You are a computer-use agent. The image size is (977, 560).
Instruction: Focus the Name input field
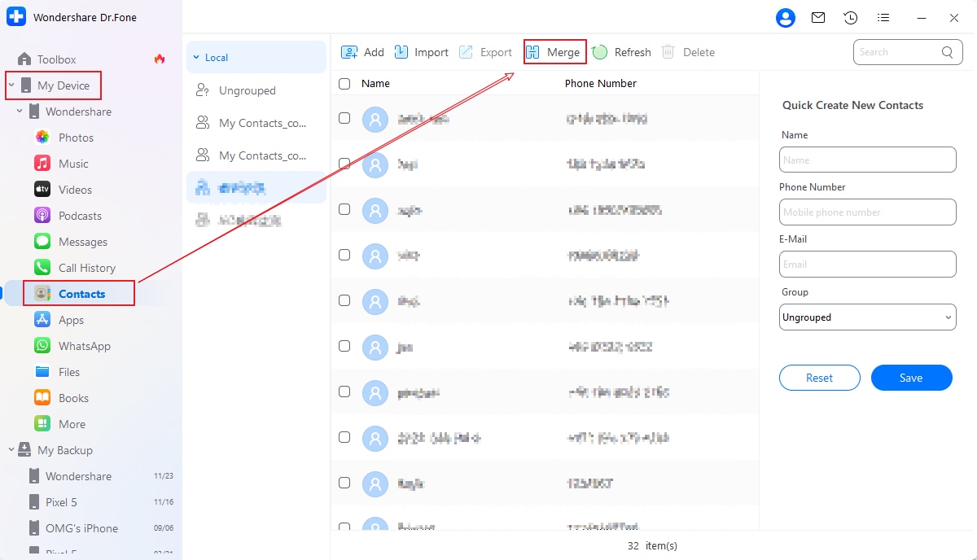[867, 160]
